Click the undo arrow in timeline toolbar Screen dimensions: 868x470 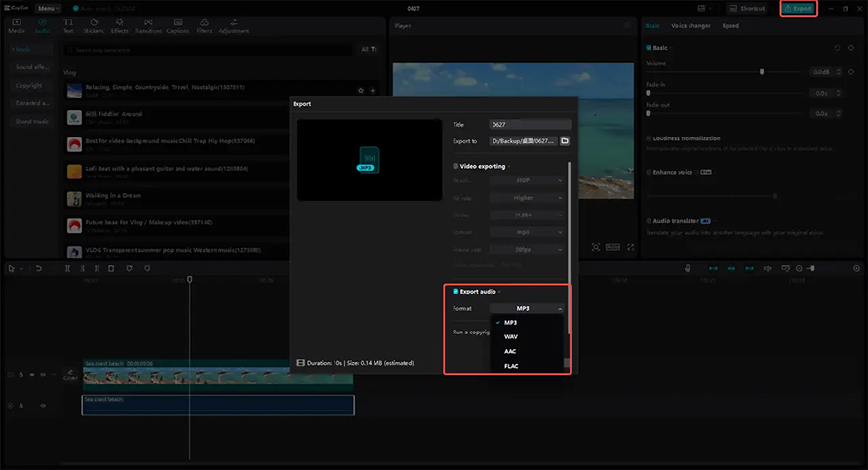pos(39,268)
